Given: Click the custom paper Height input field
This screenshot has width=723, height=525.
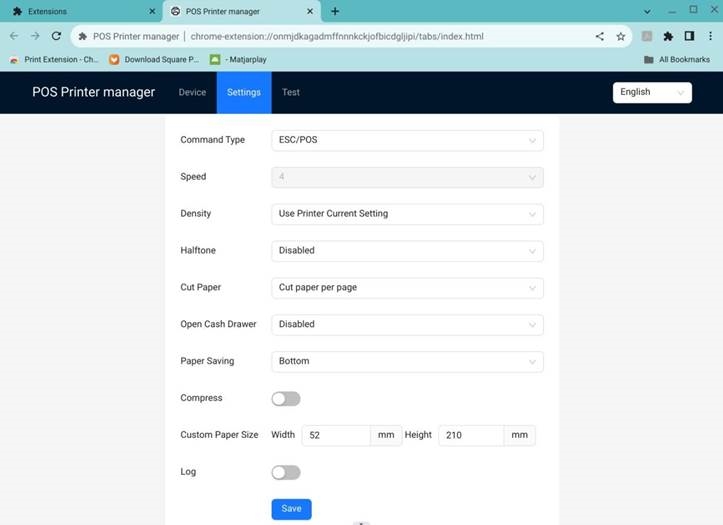Looking at the screenshot, I should click(470, 435).
